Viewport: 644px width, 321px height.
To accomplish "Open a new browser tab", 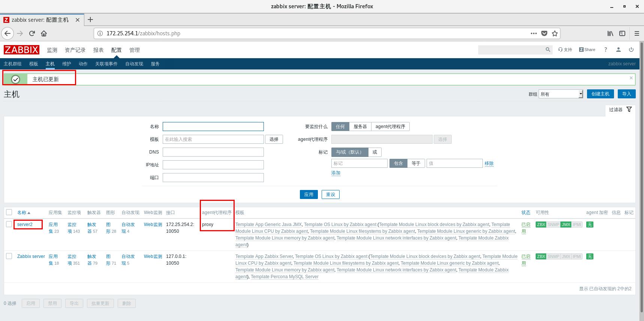I will (x=90, y=20).
